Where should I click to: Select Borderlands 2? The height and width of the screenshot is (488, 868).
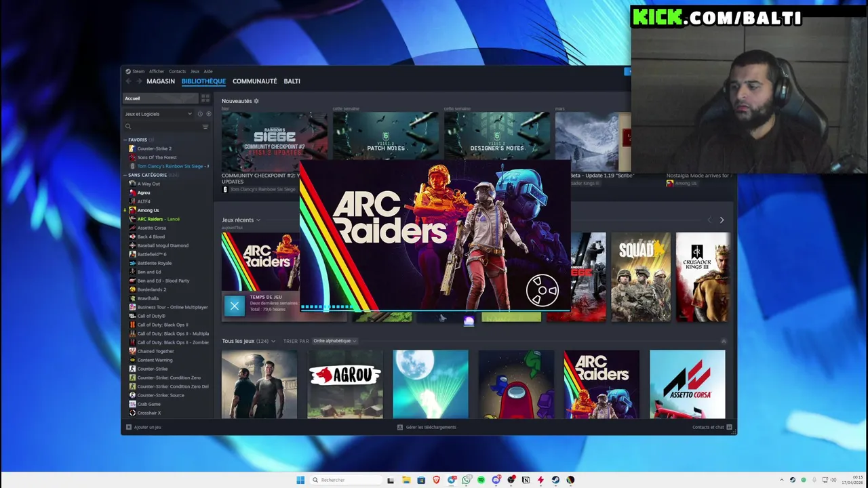point(151,289)
